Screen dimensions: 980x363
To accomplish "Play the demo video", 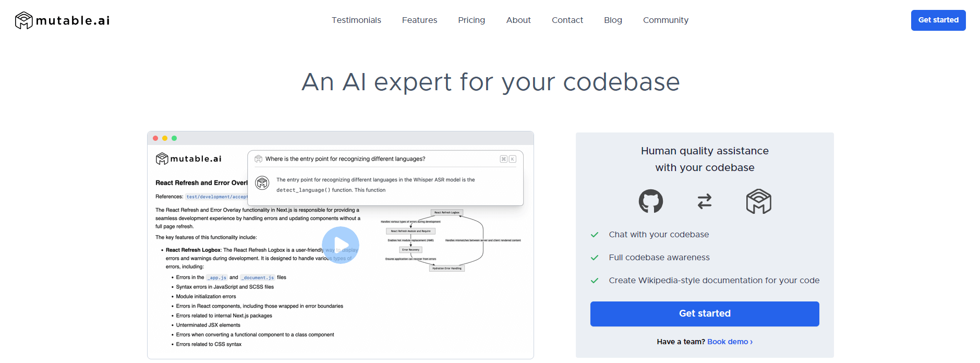I will pos(341,245).
